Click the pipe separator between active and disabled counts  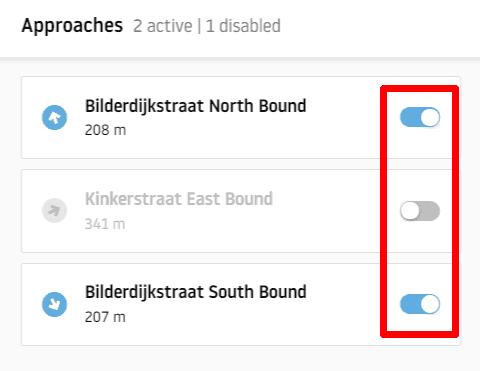[199, 26]
